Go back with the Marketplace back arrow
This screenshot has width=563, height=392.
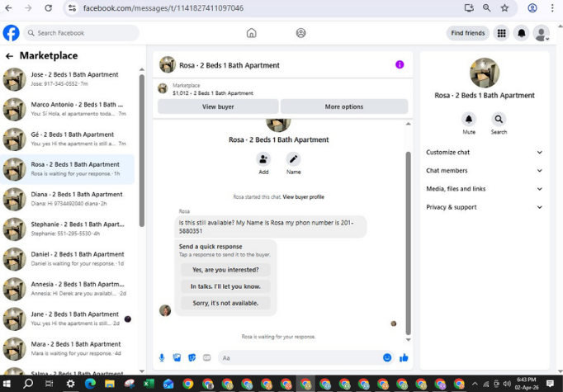tap(9, 56)
